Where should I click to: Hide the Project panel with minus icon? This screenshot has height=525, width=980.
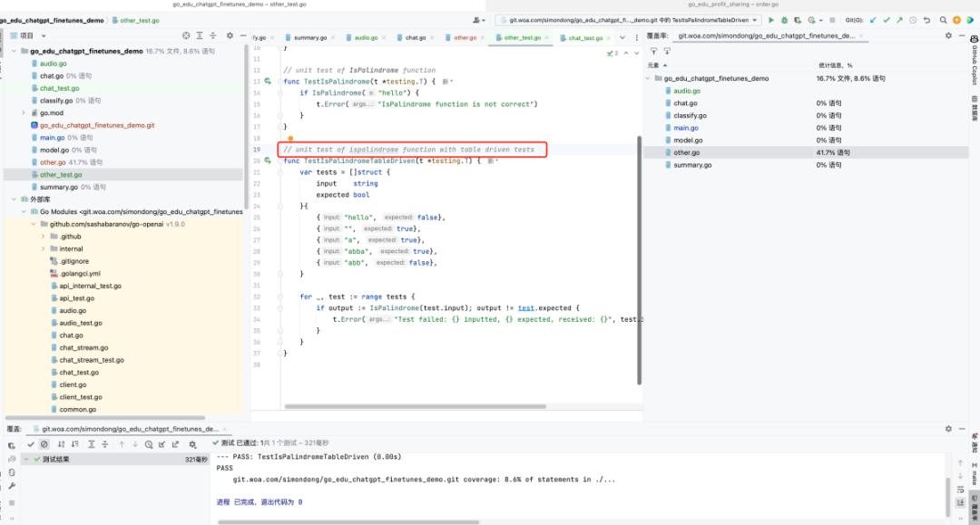point(243,35)
